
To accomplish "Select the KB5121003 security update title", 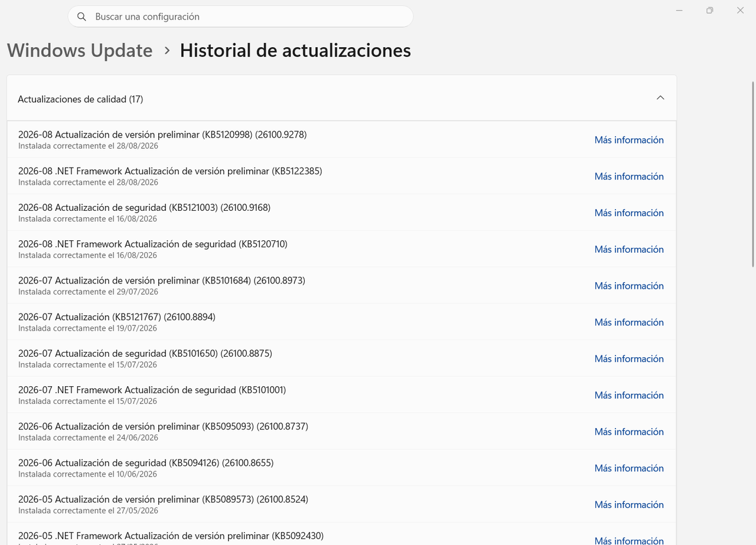I will pos(144,208).
